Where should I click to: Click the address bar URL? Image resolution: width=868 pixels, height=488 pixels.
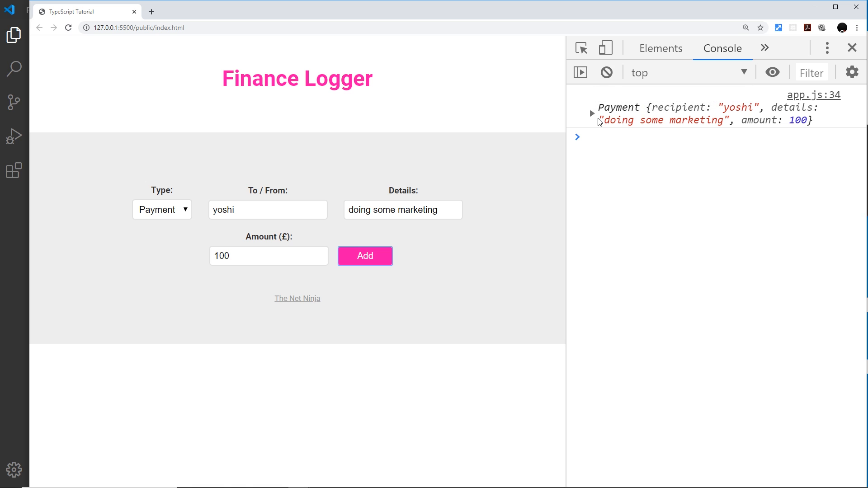[139, 28]
